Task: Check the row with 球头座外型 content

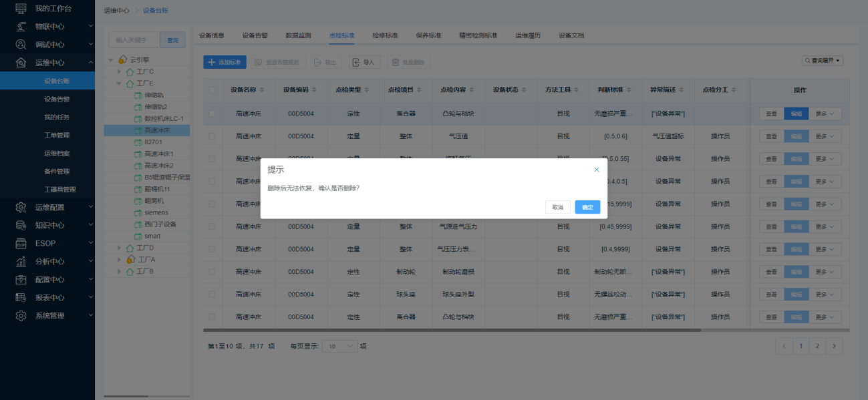Action: (212, 294)
